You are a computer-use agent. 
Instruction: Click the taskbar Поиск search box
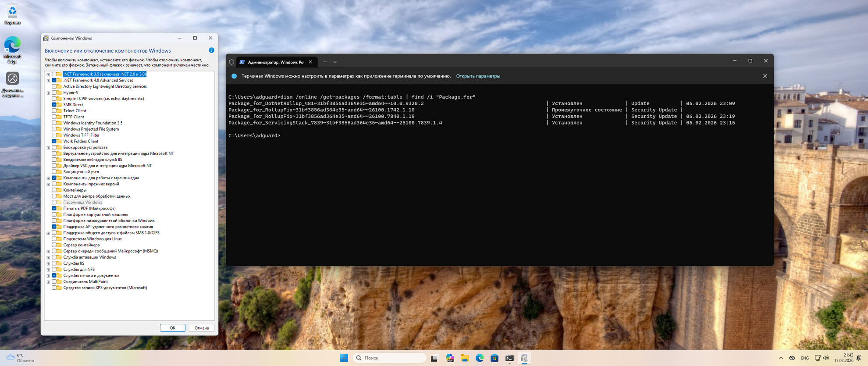click(389, 358)
